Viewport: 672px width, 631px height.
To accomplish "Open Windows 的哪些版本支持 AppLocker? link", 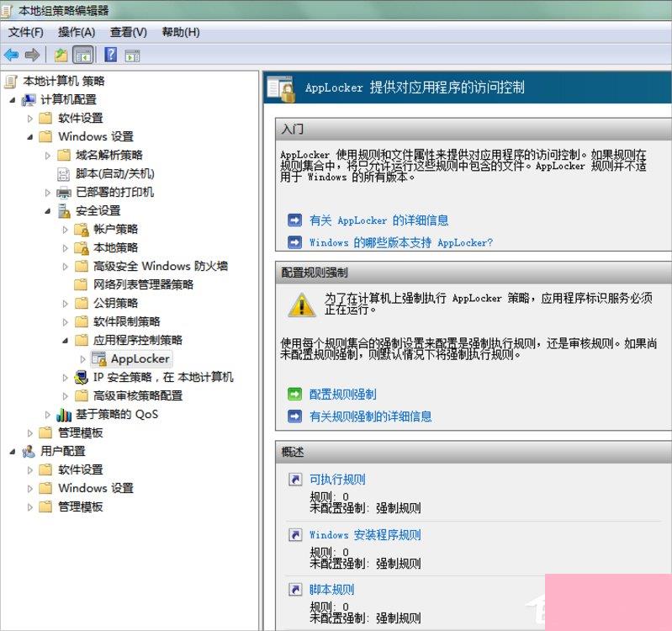I will click(x=401, y=242).
